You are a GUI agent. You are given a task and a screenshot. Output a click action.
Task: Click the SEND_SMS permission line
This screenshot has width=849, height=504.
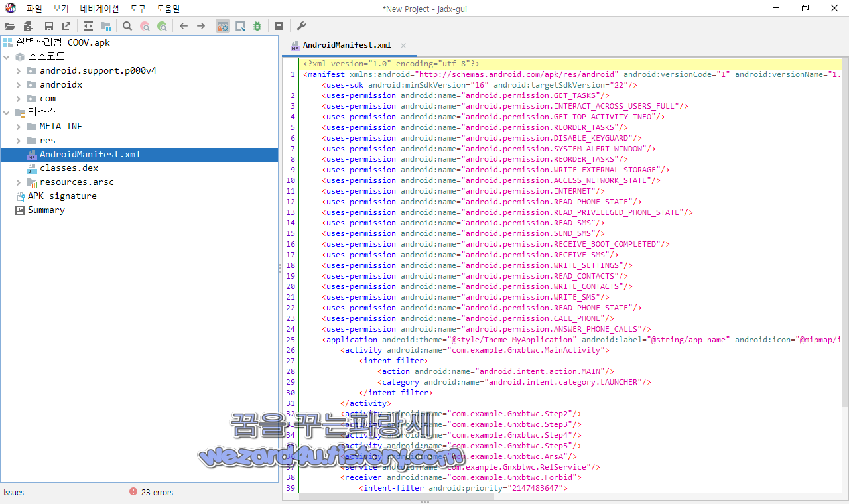coord(463,233)
